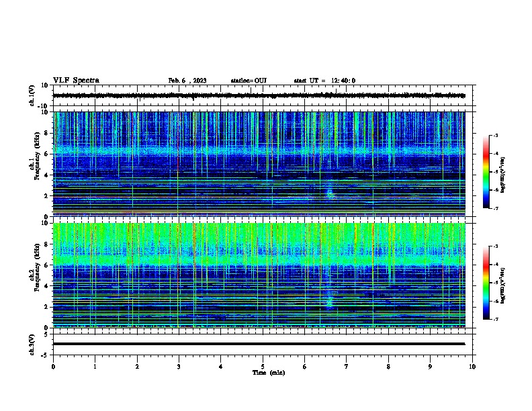Viewport: 532px width, 411px height.
Task: Click the ch.3 flat voltage trace
Action: pyautogui.click(x=259, y=344)
